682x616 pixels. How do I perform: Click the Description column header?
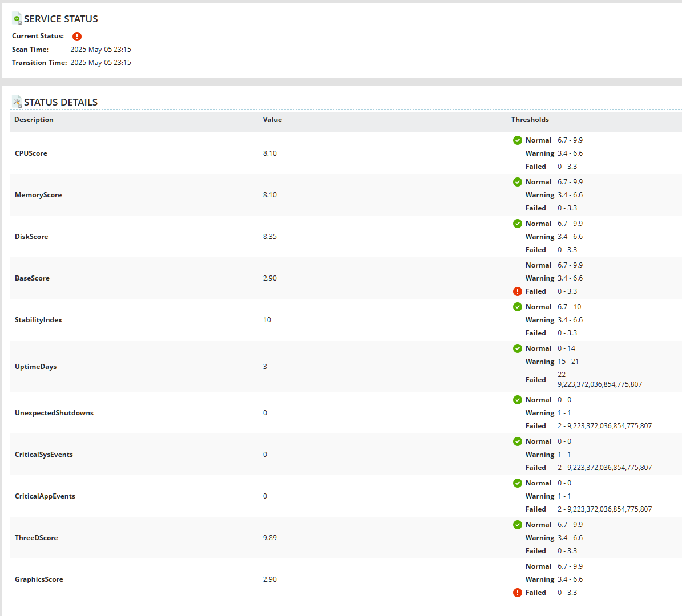tap(34, 120)
